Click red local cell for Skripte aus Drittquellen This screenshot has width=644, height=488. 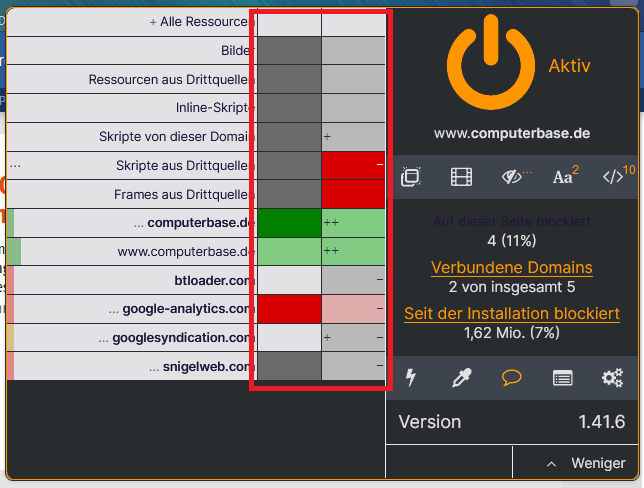[353, 165]
